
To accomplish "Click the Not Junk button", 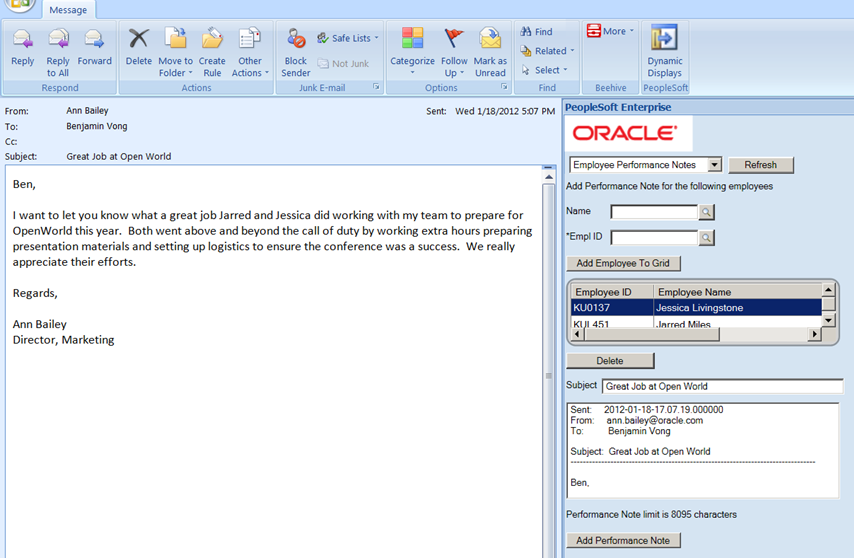I will pyautogui.click(x=343, y=64).
